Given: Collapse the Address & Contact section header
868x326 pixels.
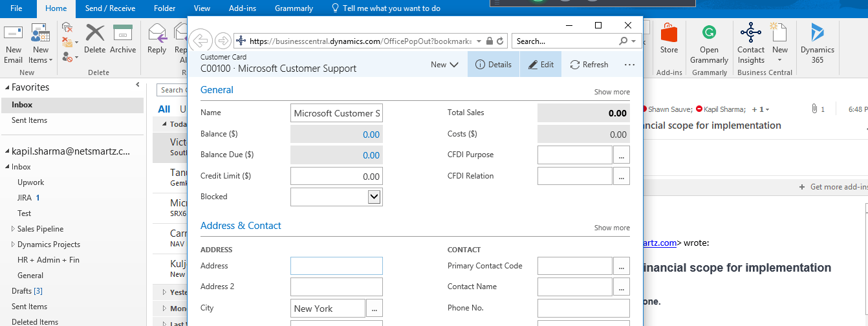Looking at the screenshot, I should tap(241, 226).
